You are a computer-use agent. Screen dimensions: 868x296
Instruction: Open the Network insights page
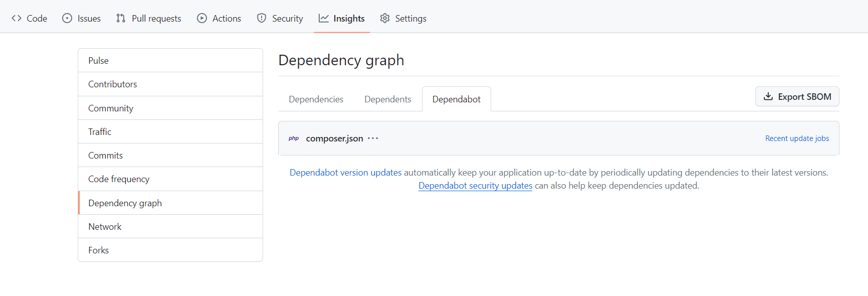click(x=105, y=226)
